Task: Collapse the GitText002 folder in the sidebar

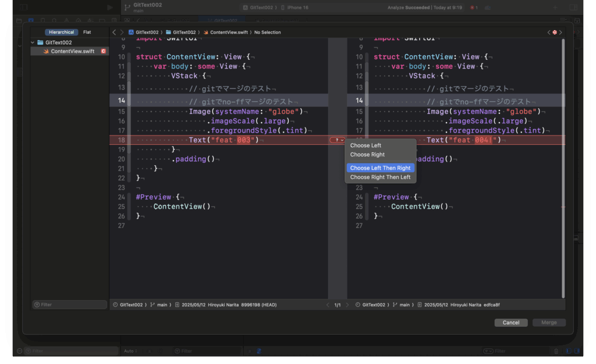Action: coord(33,42)
